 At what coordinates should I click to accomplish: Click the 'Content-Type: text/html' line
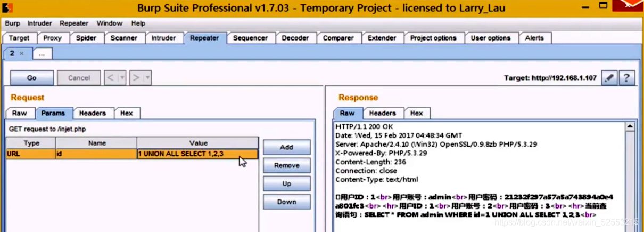coord(377,180)
